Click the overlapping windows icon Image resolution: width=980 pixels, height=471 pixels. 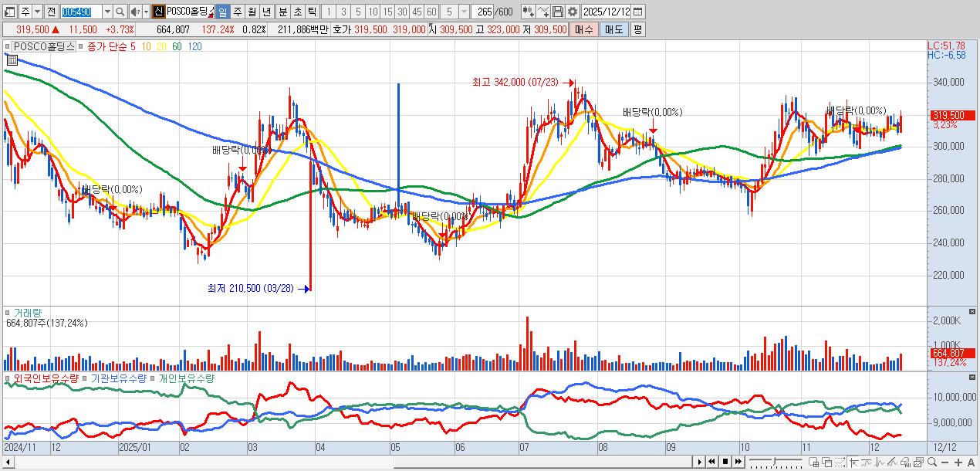pyautogui.click(x=827, y=462)
